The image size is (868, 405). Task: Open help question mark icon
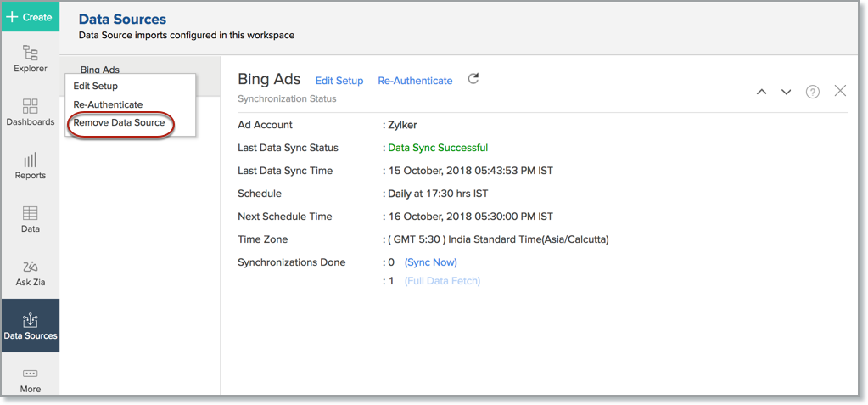[812, 92]
